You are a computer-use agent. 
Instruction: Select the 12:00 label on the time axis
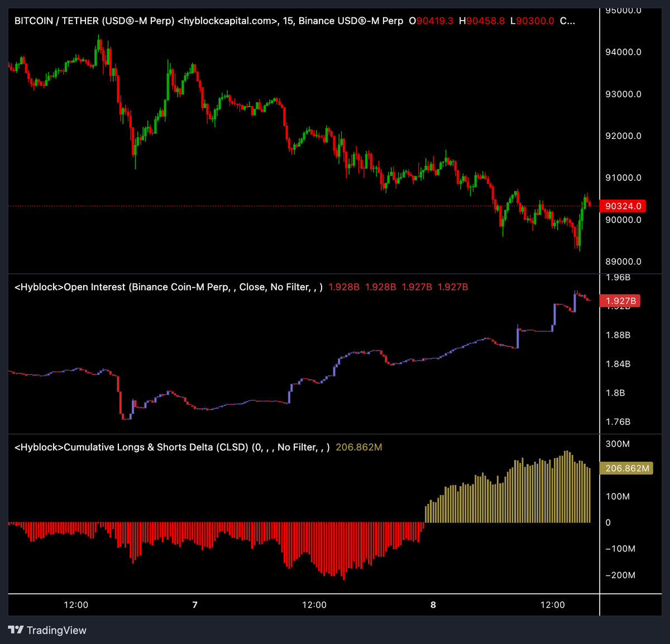click(x=77, y=604)
